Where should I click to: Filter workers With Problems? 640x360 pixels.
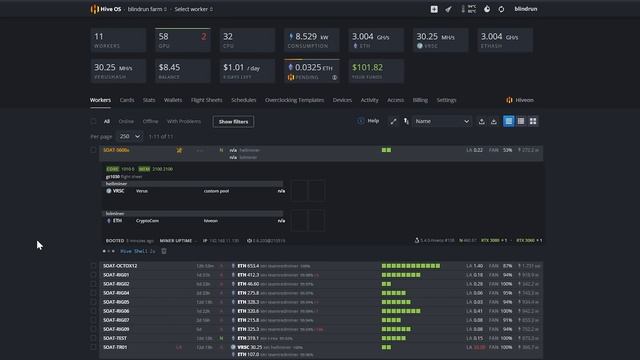pos(184,121)
